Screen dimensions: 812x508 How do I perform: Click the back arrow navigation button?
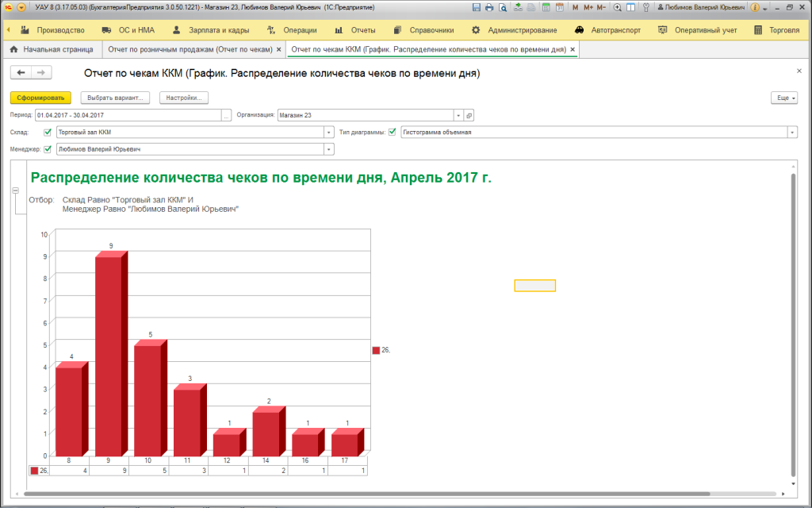[x=21, y=72]
